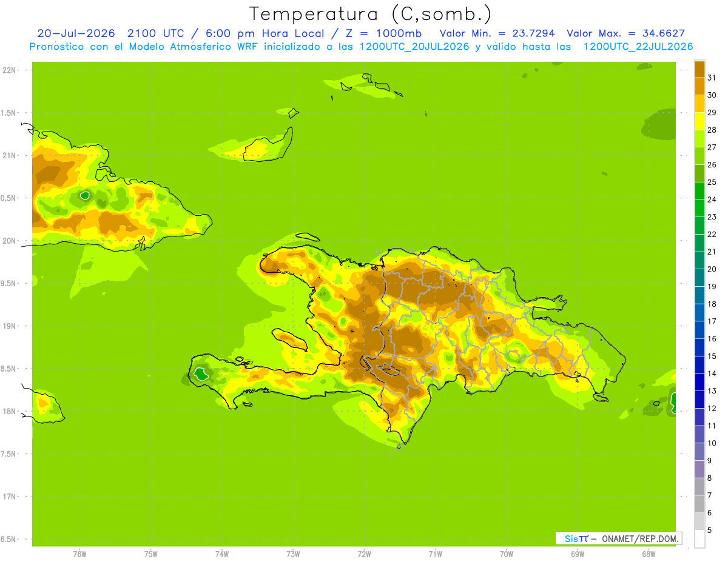Click the '20N' latitude label

pos(9,241)
